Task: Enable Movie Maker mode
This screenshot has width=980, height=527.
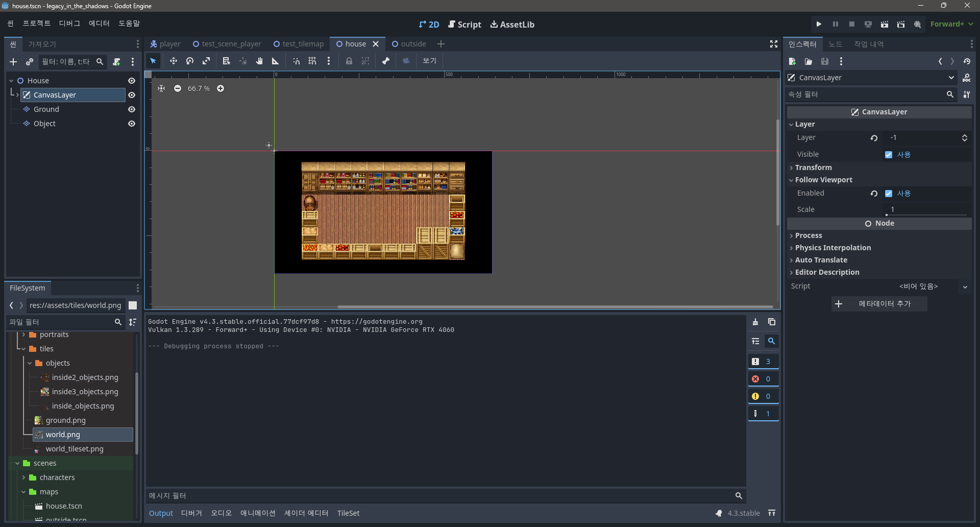Action: click(917, 24)
